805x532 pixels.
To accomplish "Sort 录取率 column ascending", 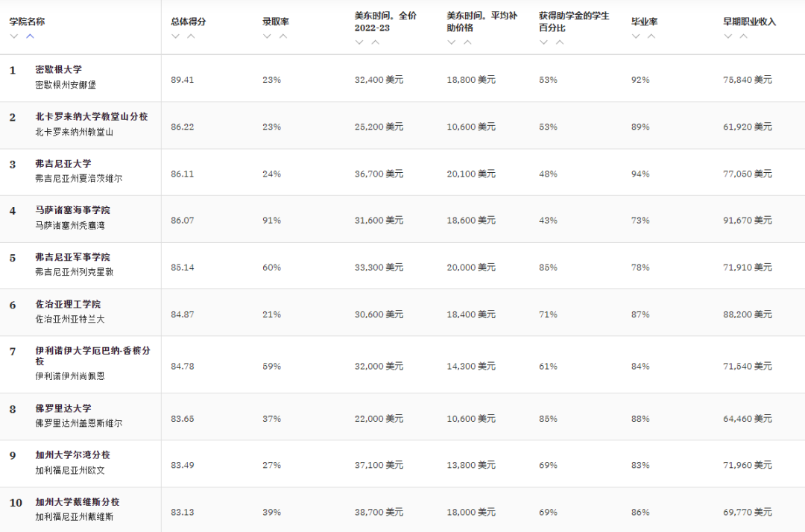I will (x=283, y=36).
